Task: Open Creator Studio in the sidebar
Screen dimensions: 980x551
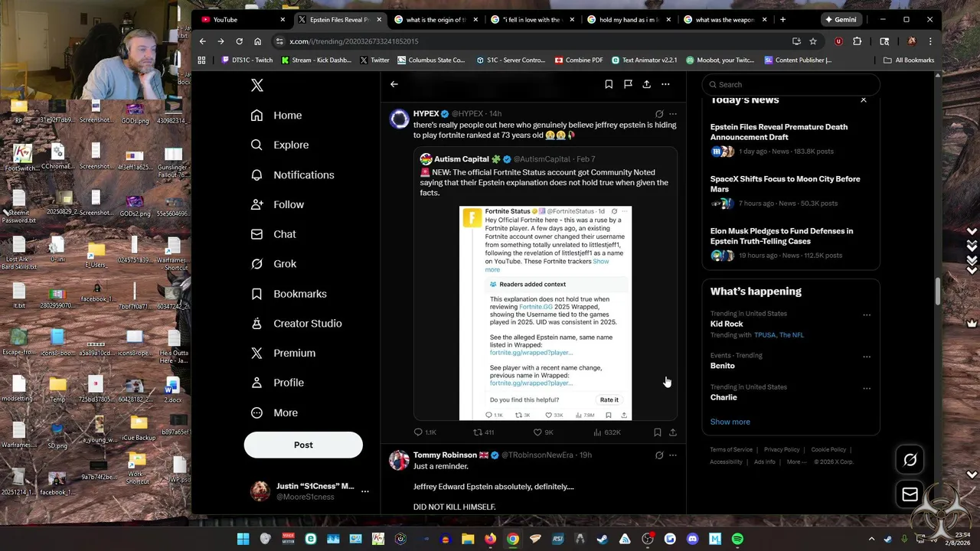Action: click(x=296, y=324)
